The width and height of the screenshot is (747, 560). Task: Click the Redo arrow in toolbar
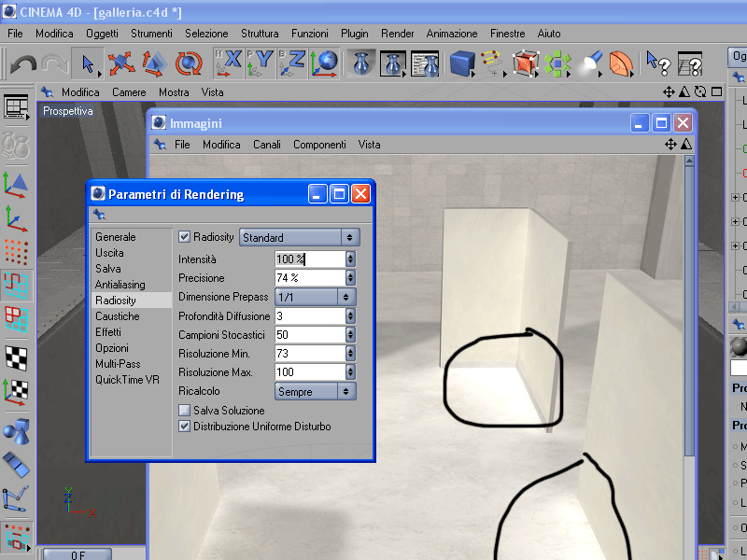54,64
